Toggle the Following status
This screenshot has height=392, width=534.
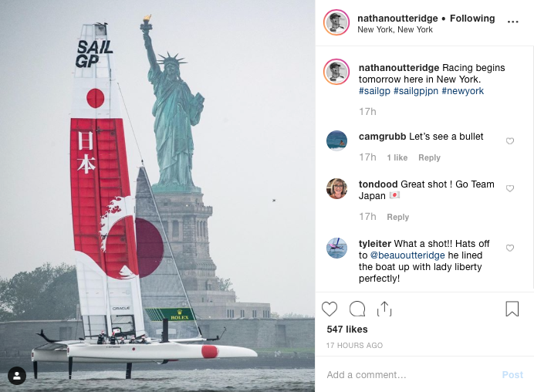click(472, 19)
